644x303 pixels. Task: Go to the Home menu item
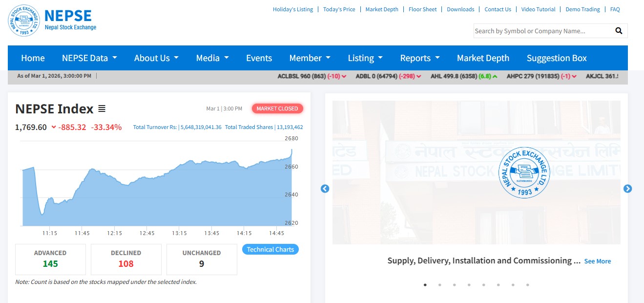click(x=33, y=58)
